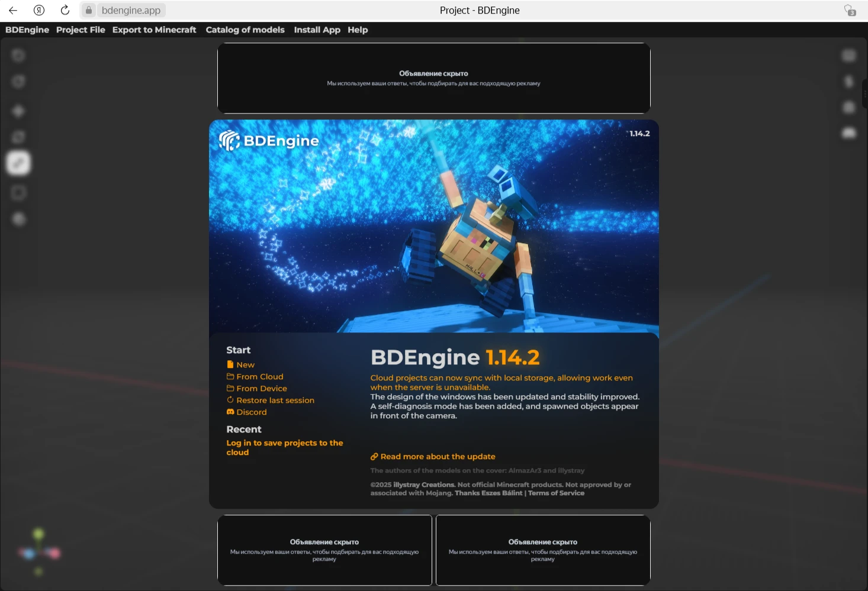Select the highlighted tool in the left toolbar
868x591 pixels.
(x=18, y=163)
